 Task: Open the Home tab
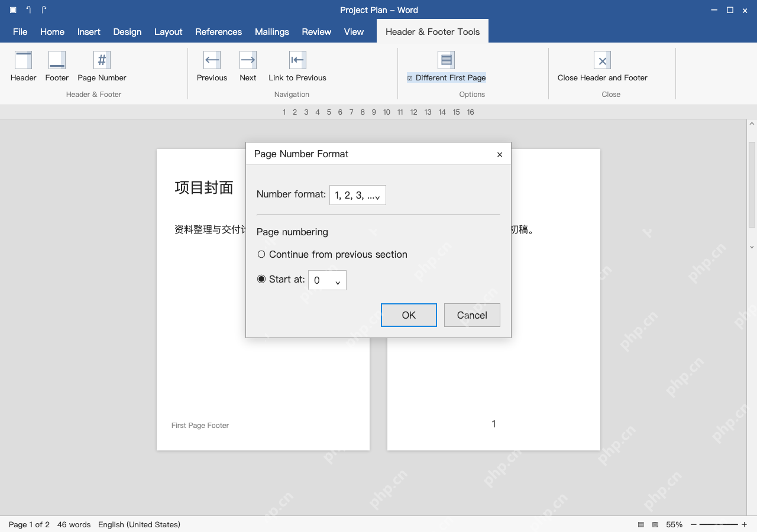52,32
